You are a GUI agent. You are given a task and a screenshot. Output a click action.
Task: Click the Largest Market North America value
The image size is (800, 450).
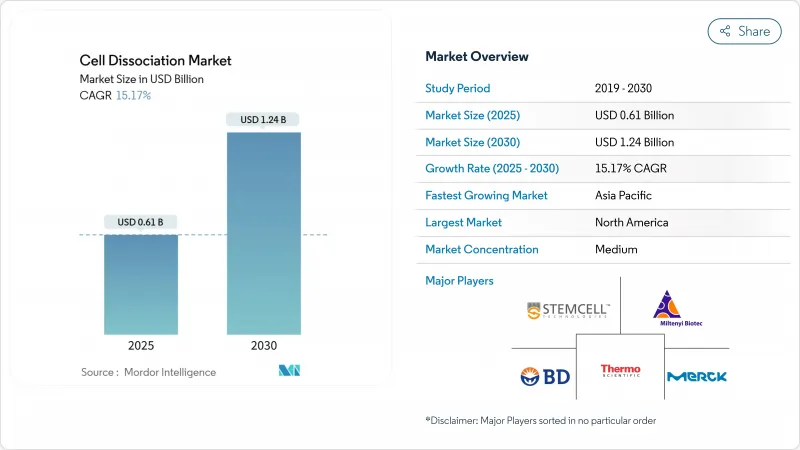tap(630, 222)
